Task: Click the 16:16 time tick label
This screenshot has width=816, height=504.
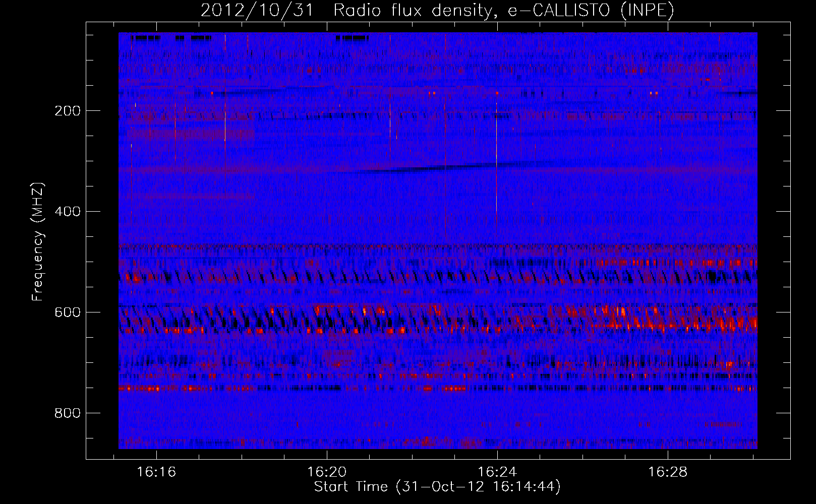Action: (156, 472)
